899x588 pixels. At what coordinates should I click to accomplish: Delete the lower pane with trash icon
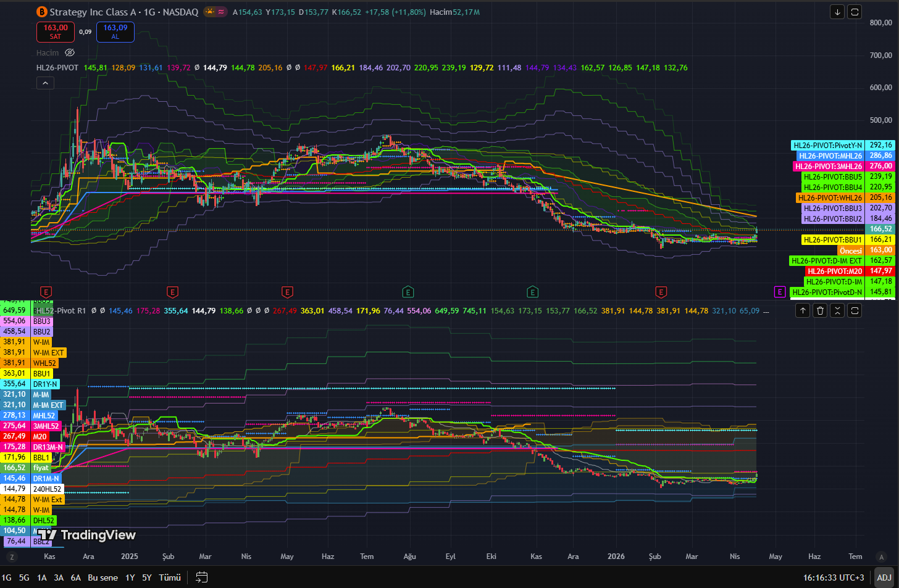click(820, 310)
